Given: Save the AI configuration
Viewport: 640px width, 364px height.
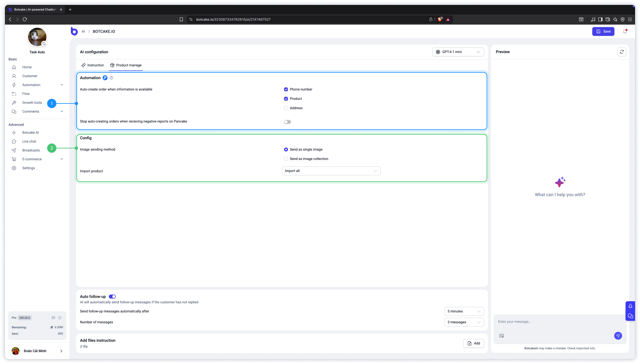Looking at the screenshot, I should [603, 31].
